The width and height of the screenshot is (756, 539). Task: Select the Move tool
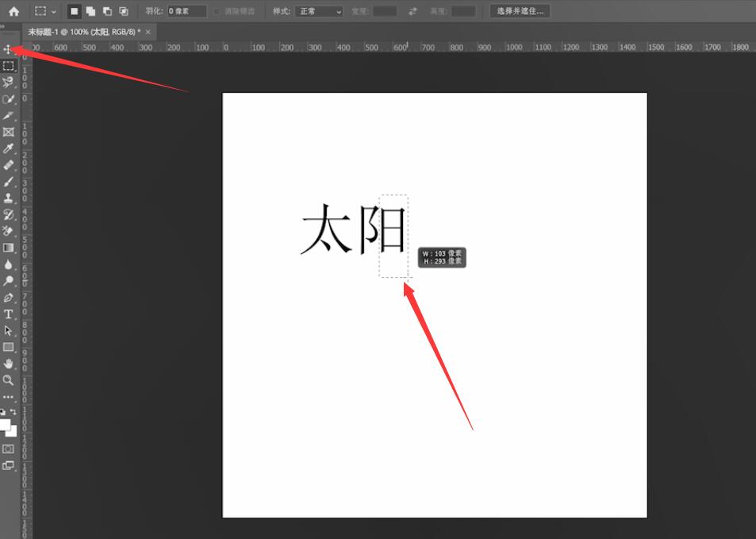(x=8, y=49)
